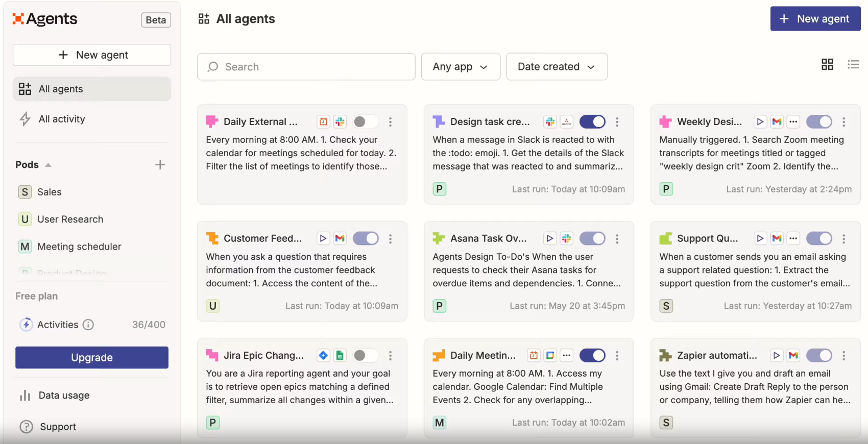
Task: Enable the Jira Epic Chang agent toggle
Action: pos(366,355)
